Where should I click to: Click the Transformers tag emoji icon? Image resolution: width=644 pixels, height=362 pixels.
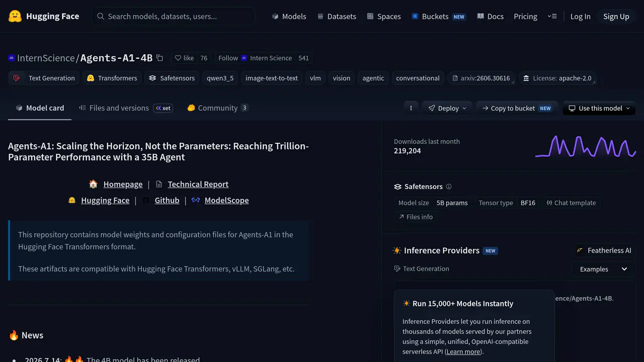91,78
